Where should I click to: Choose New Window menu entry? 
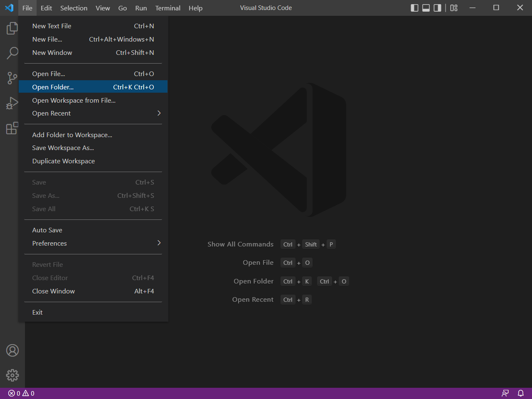(x=93, y=52)
